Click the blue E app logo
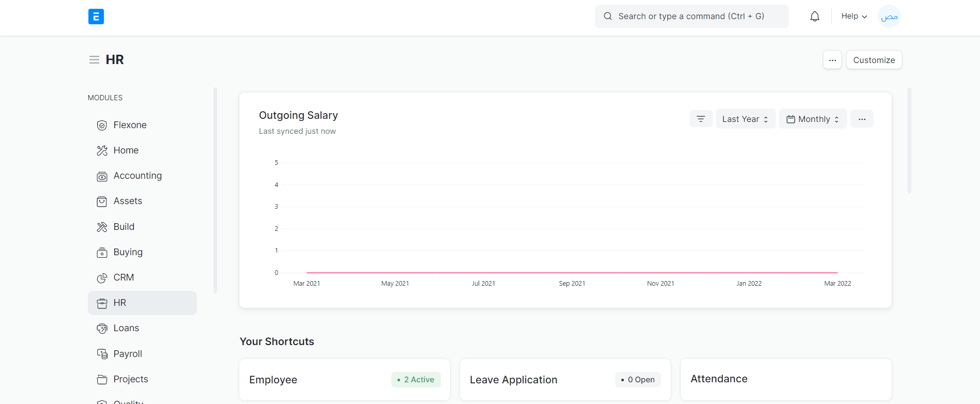This screenshot has width=980, height=404. pos(96,17)
